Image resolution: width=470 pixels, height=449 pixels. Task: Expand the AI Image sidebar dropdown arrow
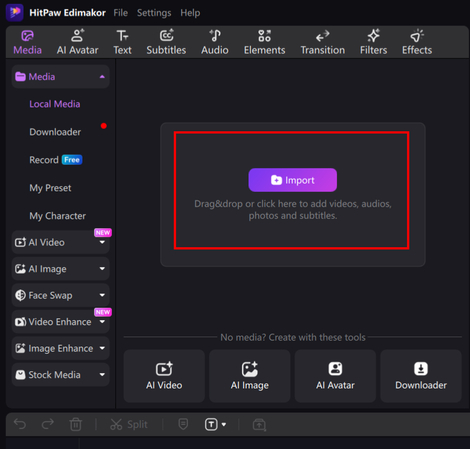pyautogui.click(x=102, y=269)
